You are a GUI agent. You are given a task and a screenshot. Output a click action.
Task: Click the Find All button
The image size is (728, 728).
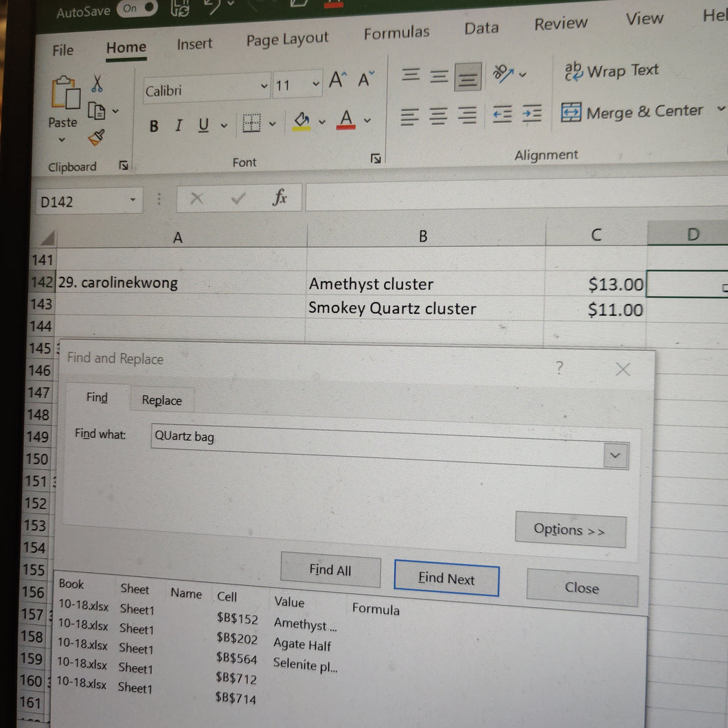coord(330,569)
